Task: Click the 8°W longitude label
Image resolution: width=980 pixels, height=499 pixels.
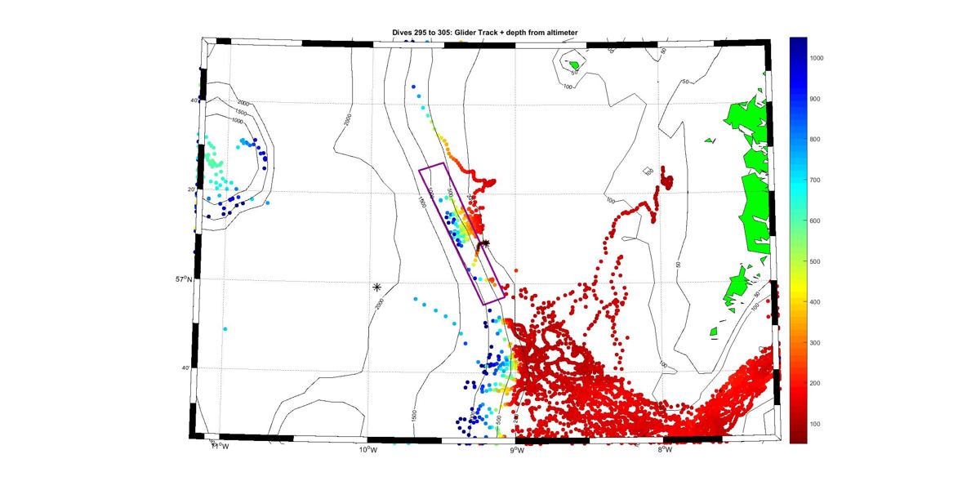Action: click(x=665, y=449)
